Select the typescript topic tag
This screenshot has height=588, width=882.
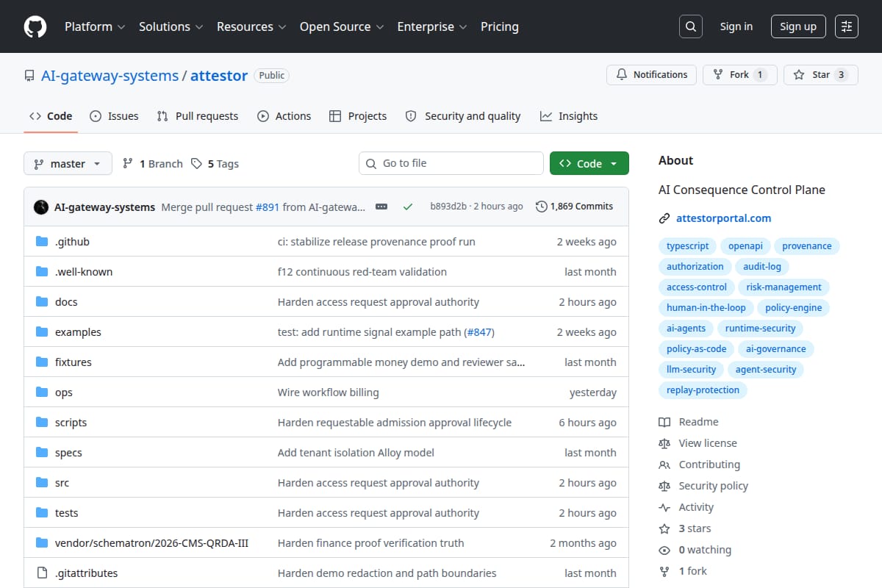[x=688, y=246]
